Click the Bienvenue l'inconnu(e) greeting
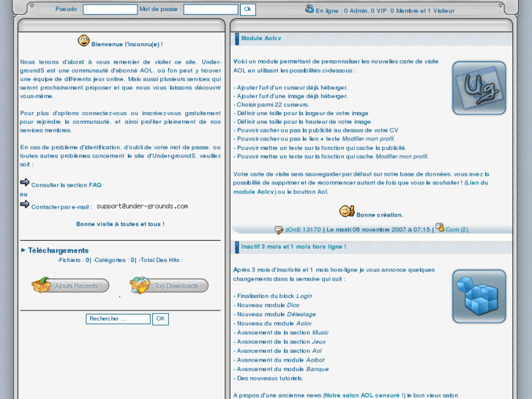The height and width of the screenshot is (399, 532). pos(127,45)
